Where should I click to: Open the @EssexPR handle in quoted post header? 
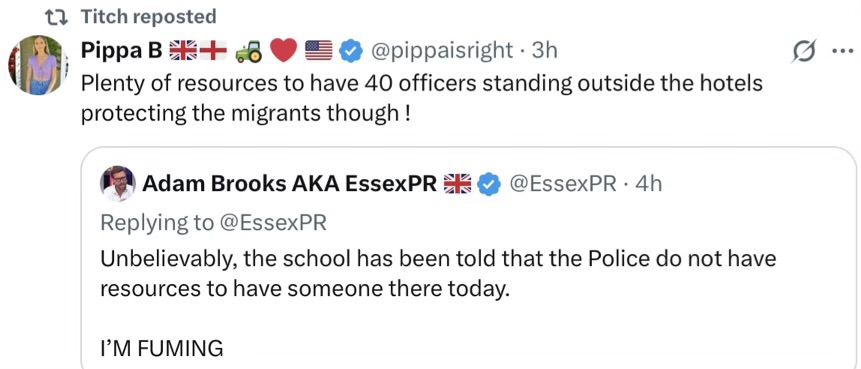[563, 183]
